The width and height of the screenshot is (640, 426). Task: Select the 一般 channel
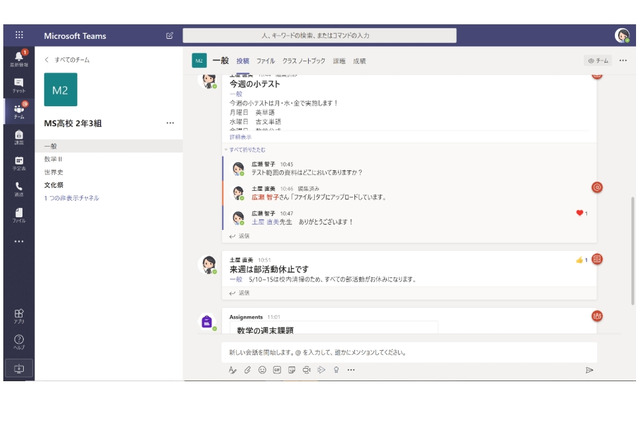pos(109,146)
